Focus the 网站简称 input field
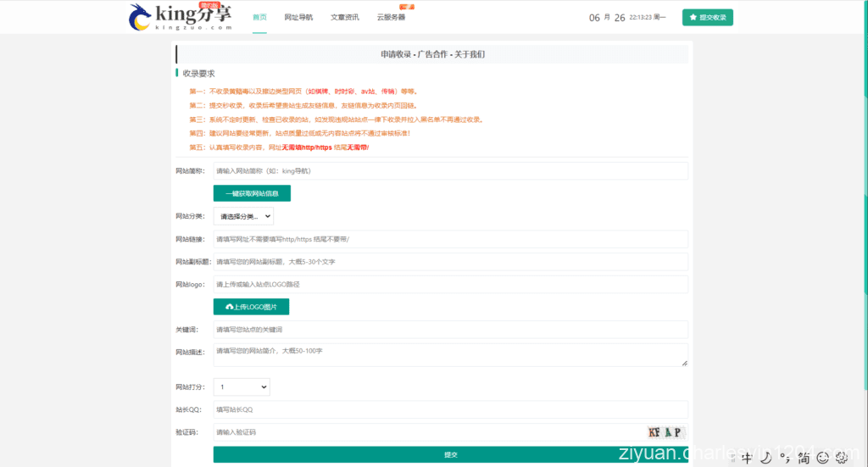Image resolution: width=868 pixels, height=467 pixels. (451, 171)
